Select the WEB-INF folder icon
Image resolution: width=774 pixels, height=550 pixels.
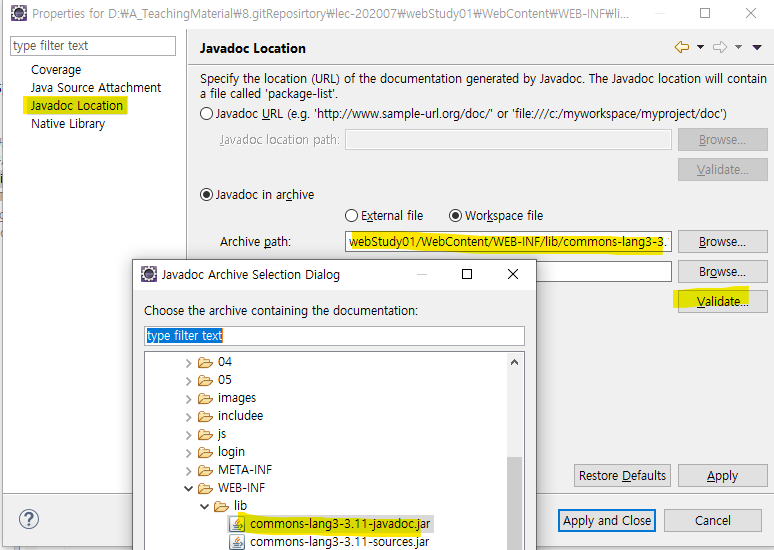pyautogui.click(x=205, y=488)
